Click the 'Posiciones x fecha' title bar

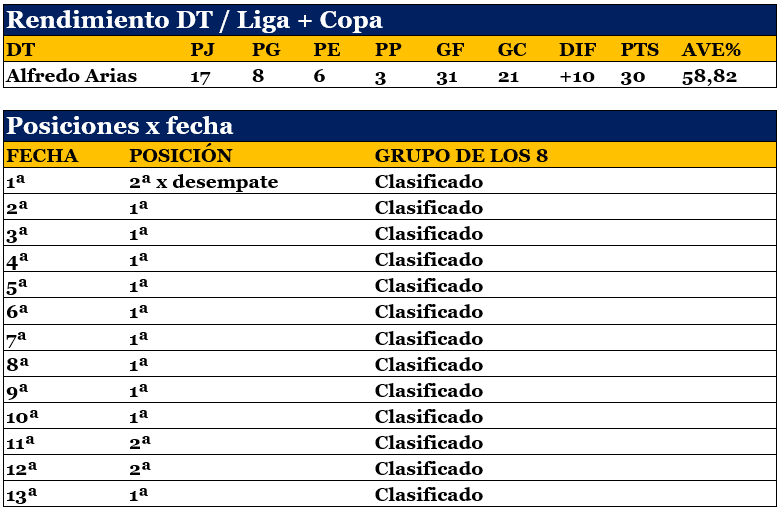coord(390,126)
